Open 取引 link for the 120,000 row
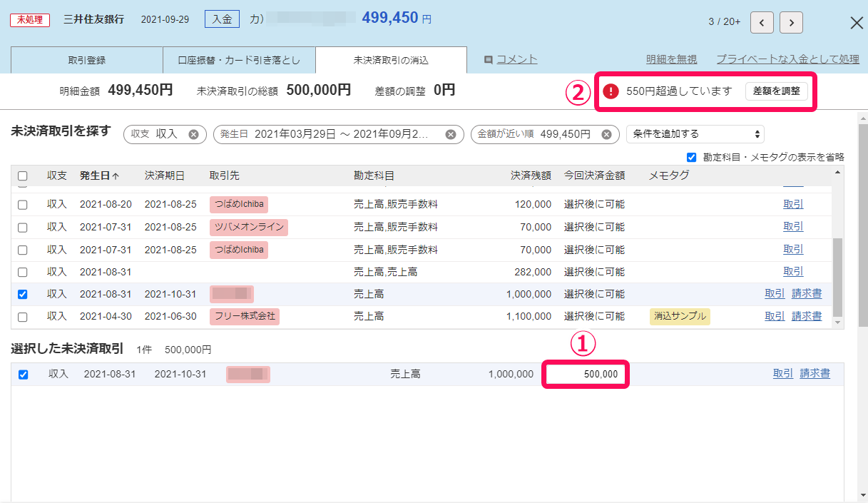Screen dimensions: 868x503 793,204
